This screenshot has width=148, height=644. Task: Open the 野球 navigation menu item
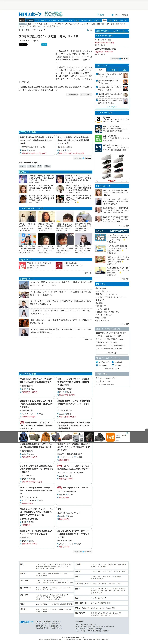[37, 20]
